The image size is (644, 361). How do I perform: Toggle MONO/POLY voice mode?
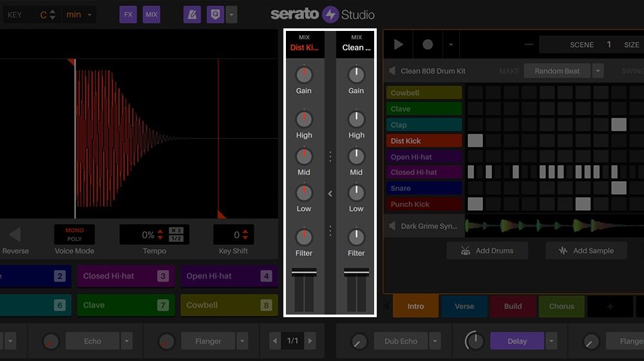[74, 235]
